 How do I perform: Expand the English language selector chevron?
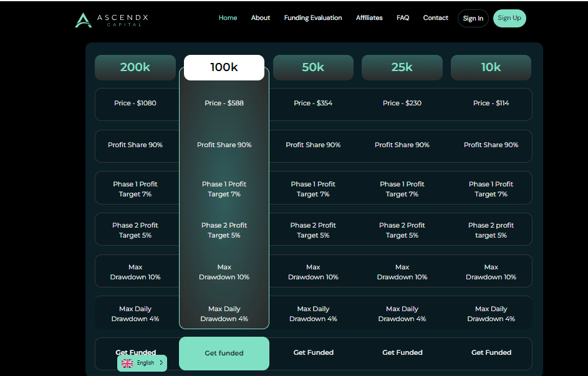click(x=161, y=363)
